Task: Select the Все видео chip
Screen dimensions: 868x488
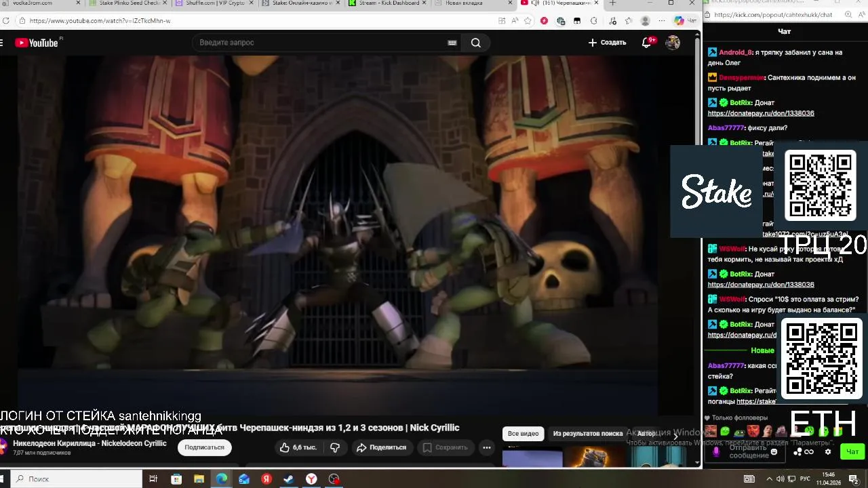Action: pos(524,434)
